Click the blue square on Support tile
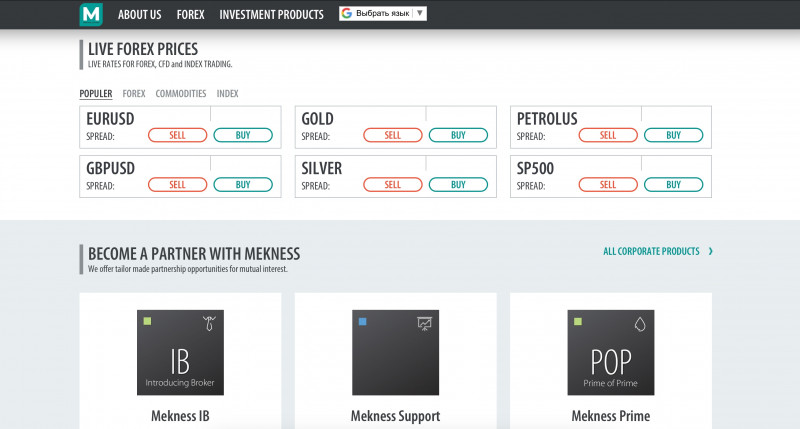 point(363,321)
